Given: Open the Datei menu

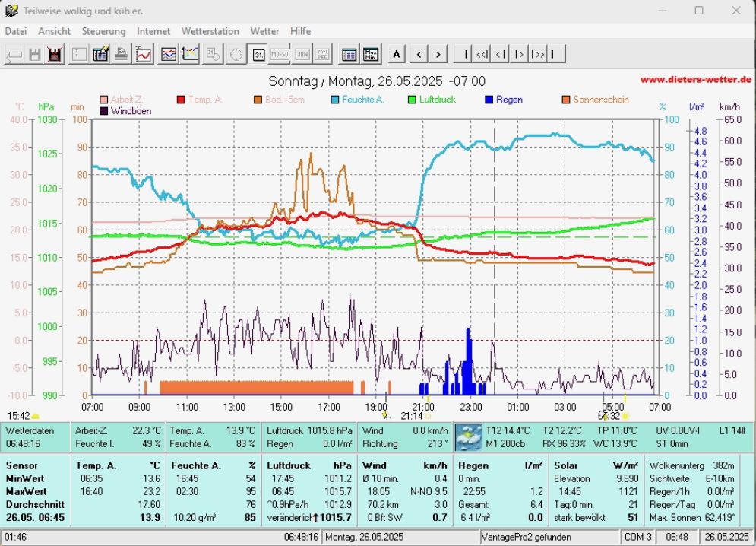Looking at the screenshot, I should point(16,31).
